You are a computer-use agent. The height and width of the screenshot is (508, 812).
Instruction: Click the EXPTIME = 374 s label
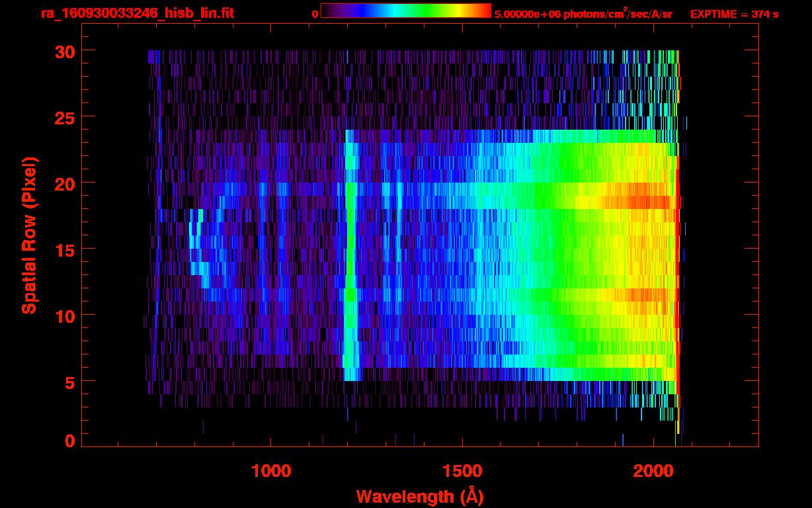734,14
